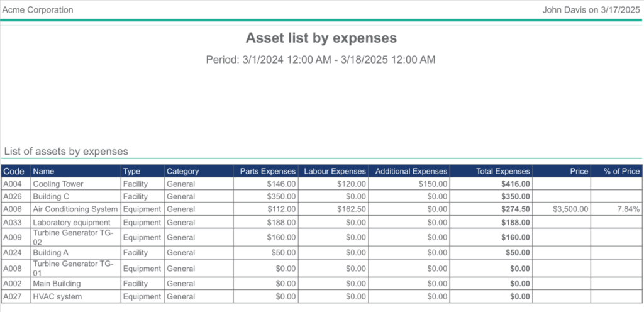The image size is (644, 312).
Task: Click the Type column header
Action: pos(131,171)
